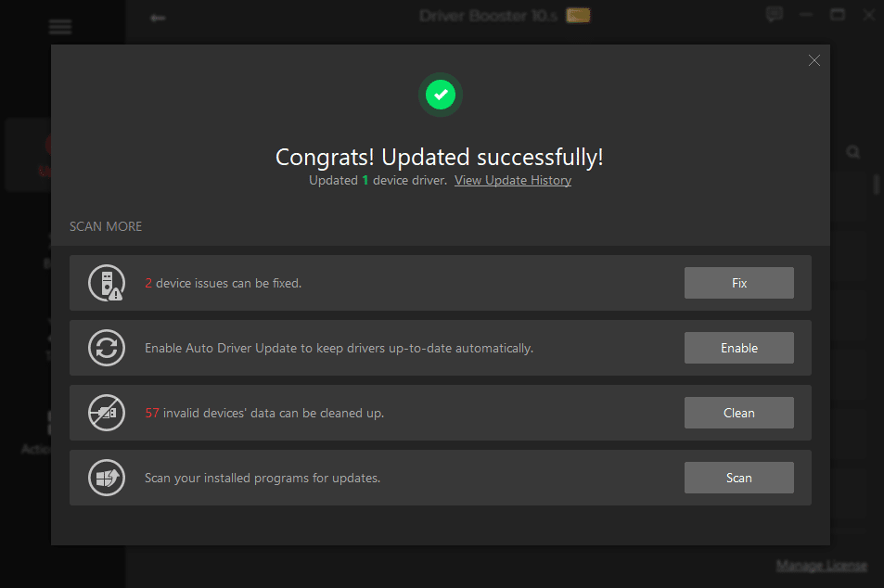884x588 pixels.
Task: Minimize the Driver Booster window
Action: point(806,15)
